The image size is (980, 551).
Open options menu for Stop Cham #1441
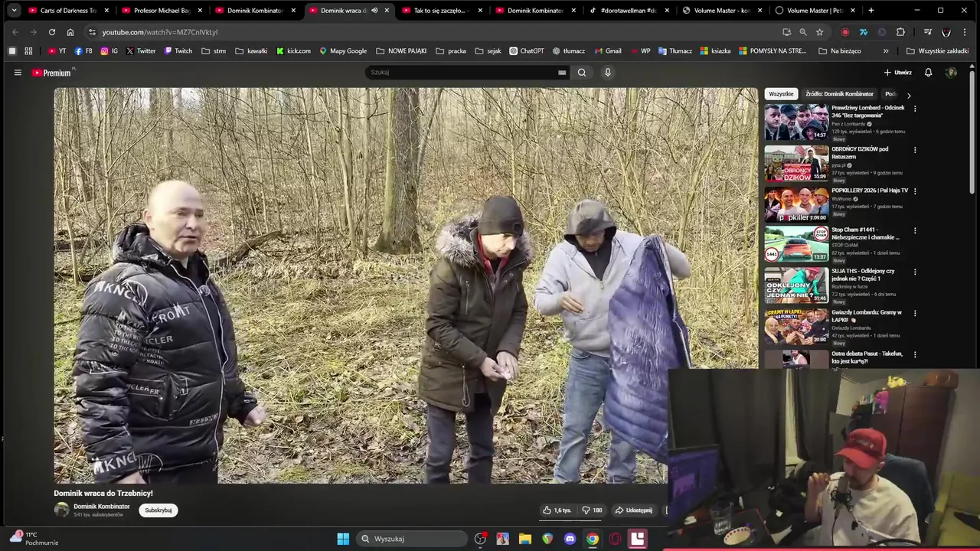(x=915, y=231)
